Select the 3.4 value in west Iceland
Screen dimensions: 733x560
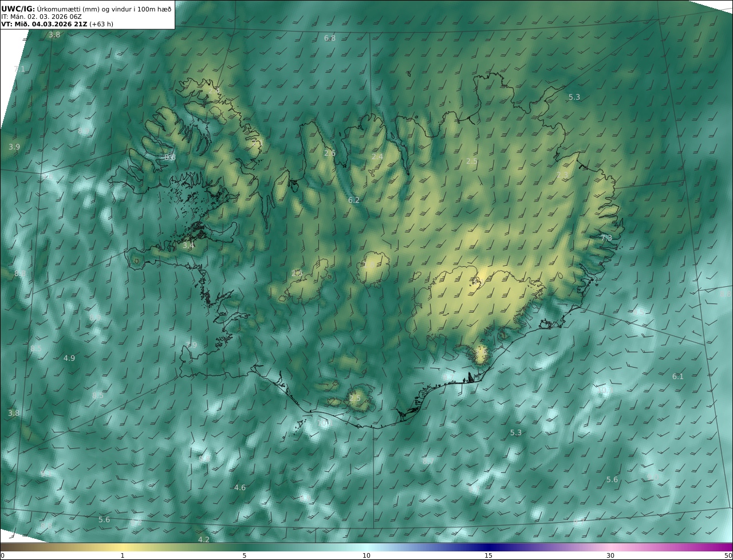pos(188,246)
